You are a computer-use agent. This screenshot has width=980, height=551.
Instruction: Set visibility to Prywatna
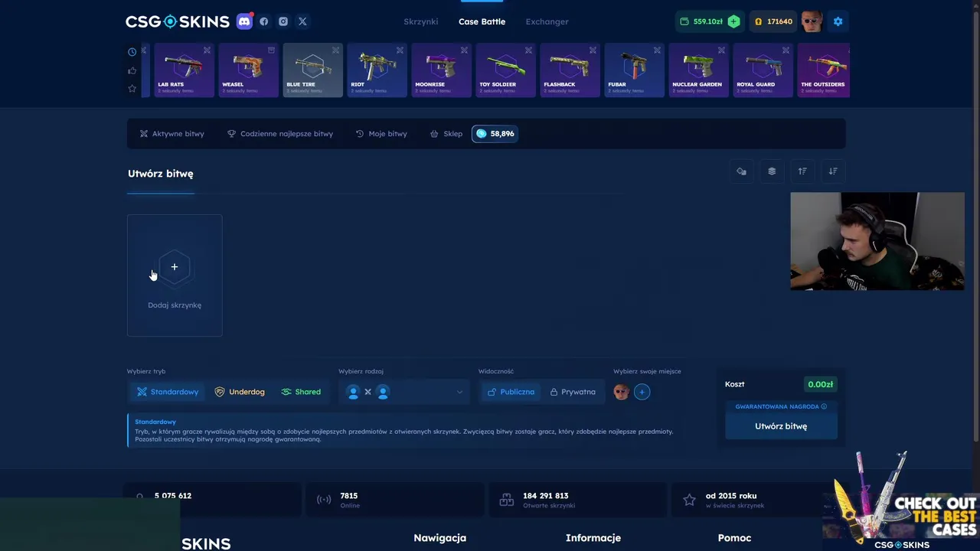(573, 392)
